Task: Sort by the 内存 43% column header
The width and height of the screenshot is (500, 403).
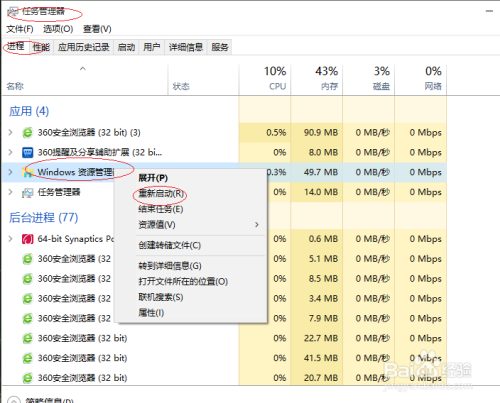Action: pyautogui.click(x=317, y=79)
